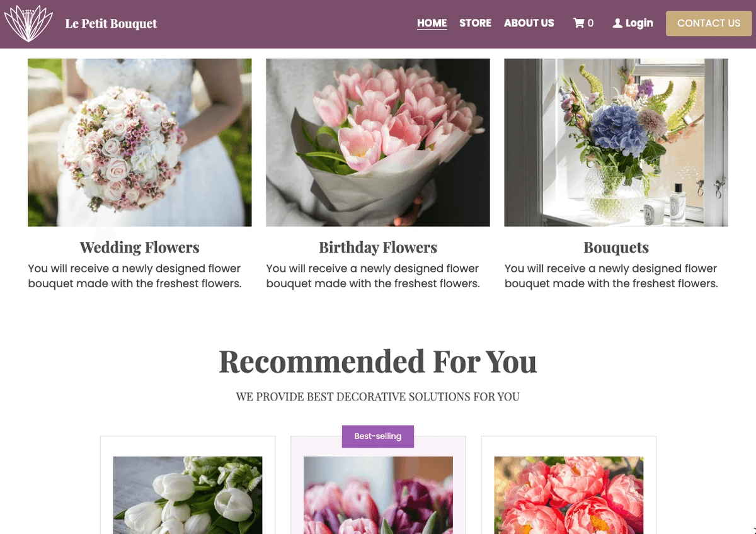
Task: Click the CONTACT US button
Action: point(709,23)
